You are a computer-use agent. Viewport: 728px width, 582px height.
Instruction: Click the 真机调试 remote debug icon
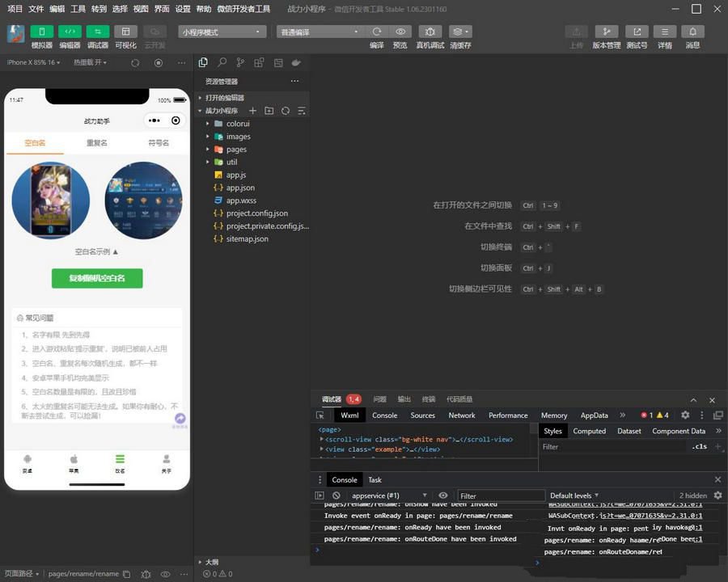pos(430,32)
